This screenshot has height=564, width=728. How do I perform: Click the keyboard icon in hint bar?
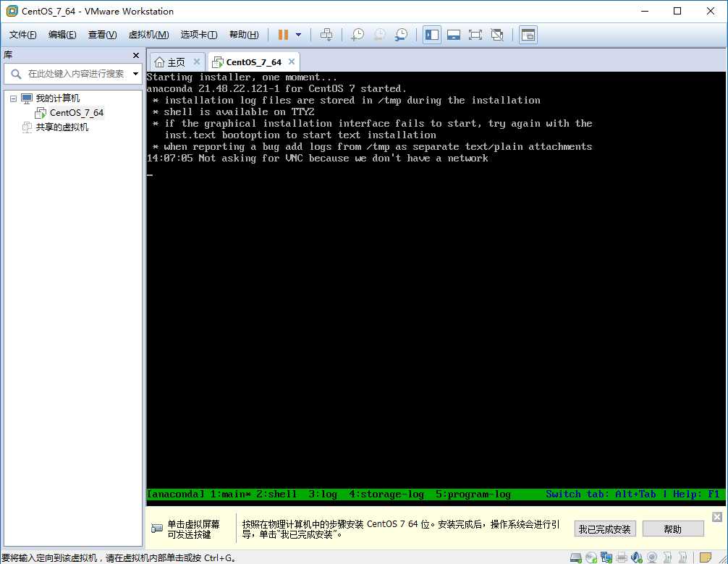click(157, 529)
